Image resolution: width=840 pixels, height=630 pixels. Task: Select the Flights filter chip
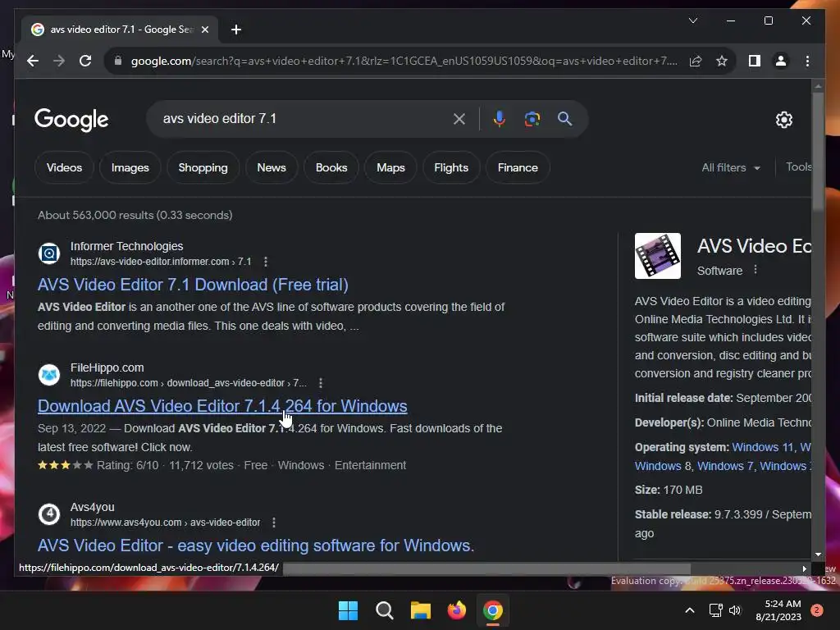coord(451,167)
